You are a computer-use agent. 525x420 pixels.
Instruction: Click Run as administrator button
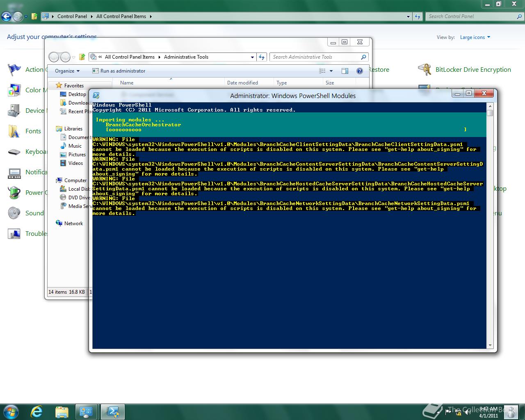(119, 71)
